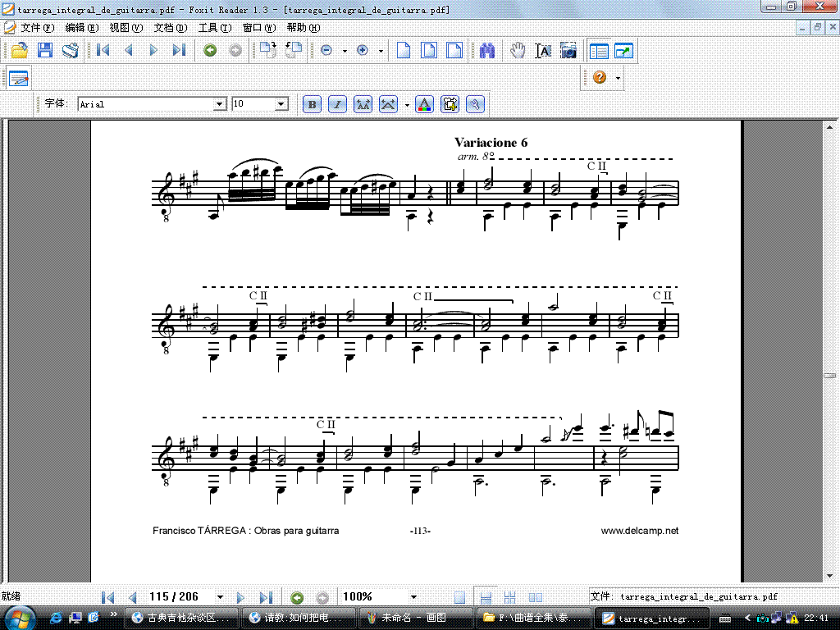Image resolution: width=840 pixels, height=630 pixels.
Task: Set the page to actual size view
Action: click(x=404, y=50)
